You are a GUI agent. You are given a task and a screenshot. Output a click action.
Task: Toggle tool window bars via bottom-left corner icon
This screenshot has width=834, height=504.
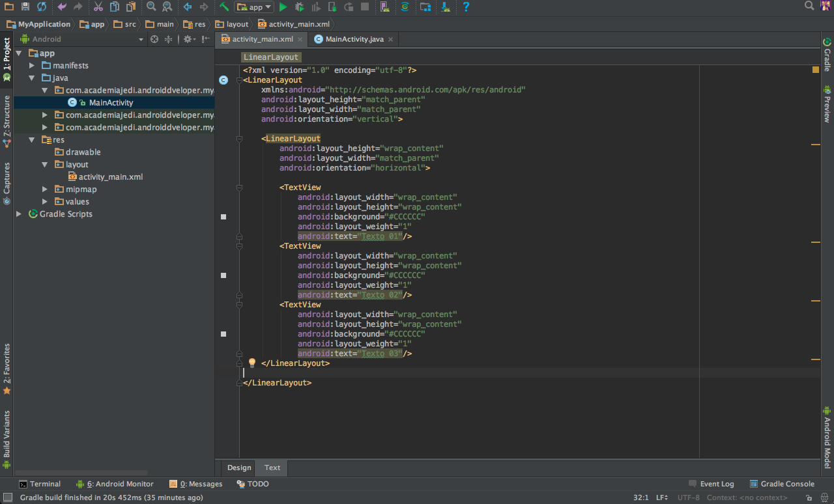tap(7, 497)
